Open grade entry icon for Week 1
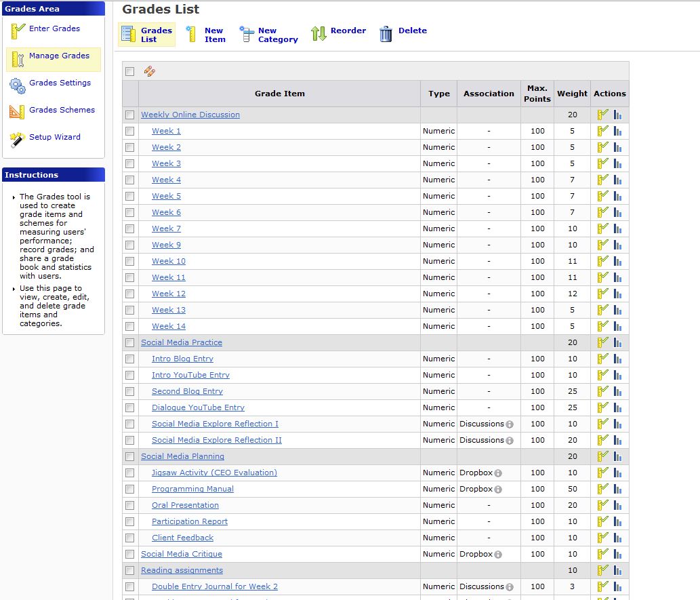Viewport: 700px width, 600px height. click(x=602, y=131)
